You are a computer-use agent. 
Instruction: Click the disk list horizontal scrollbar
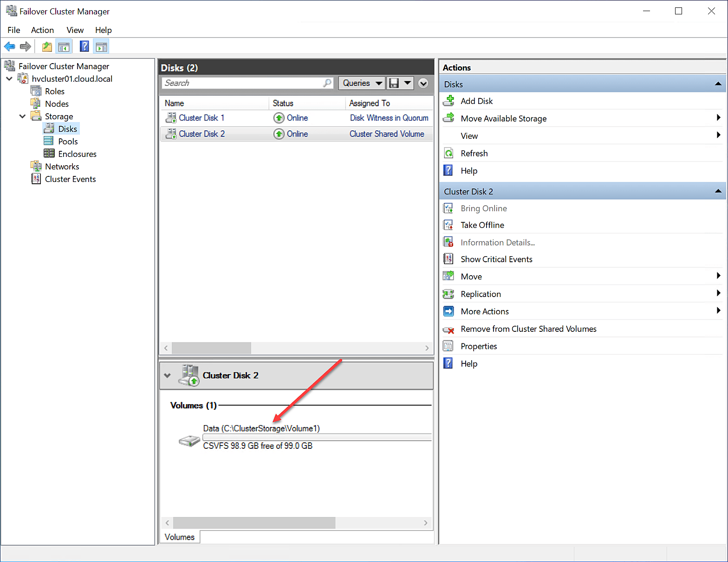coord(211,348)
